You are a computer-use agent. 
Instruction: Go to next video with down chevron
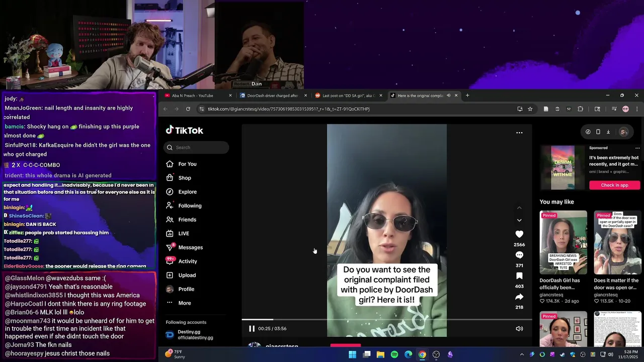tap(519, 220)
